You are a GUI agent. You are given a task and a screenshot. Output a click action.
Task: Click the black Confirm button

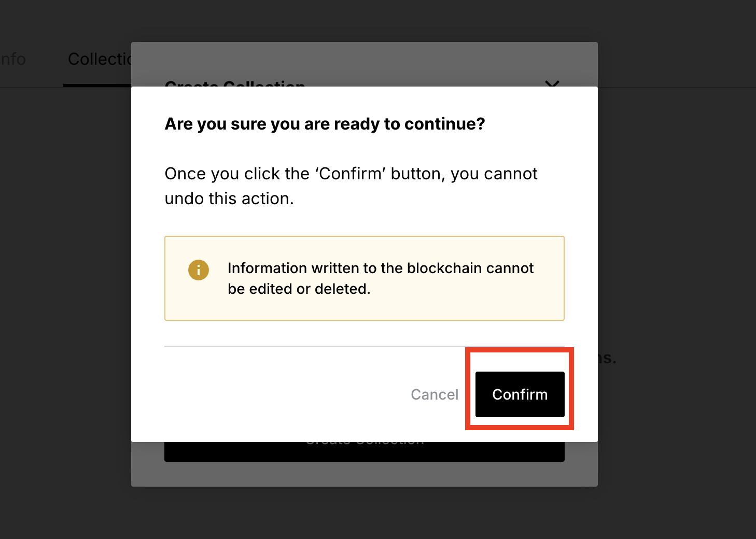520,394
